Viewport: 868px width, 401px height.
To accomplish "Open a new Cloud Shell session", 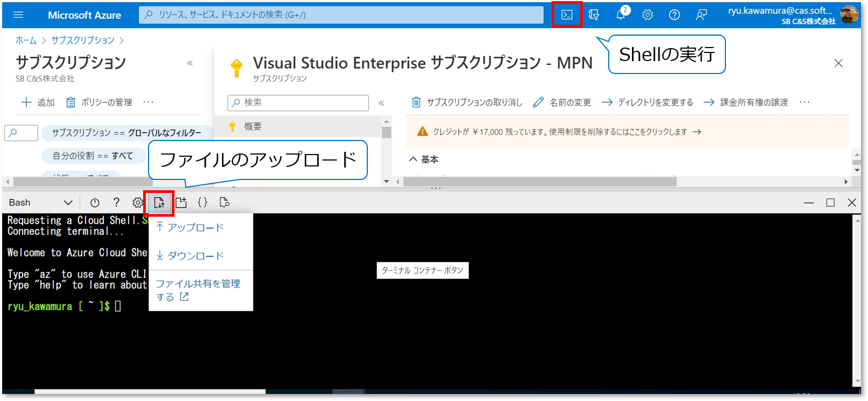I will point(181,203).
